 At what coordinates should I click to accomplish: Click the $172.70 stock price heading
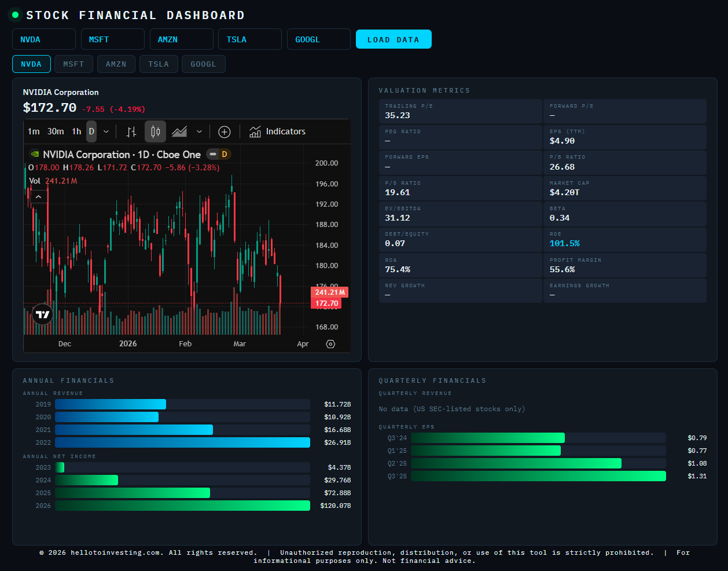[x=50, y=108]
